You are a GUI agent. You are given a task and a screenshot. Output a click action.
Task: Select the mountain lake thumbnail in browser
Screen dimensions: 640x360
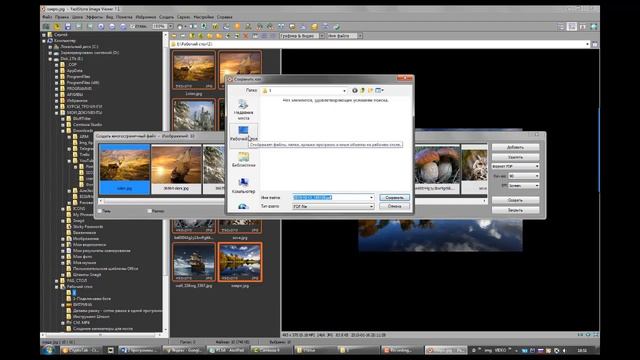[240, 262]
